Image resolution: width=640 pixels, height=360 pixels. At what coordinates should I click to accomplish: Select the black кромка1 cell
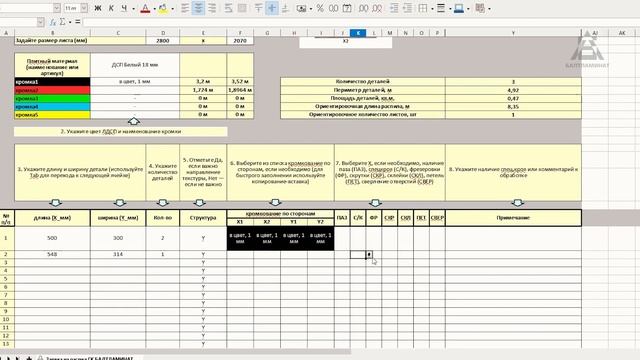52,82
